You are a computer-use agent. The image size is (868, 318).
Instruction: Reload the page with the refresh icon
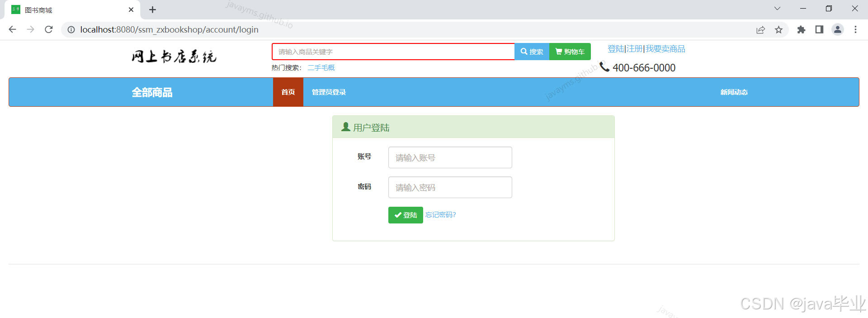pos(49,29)
